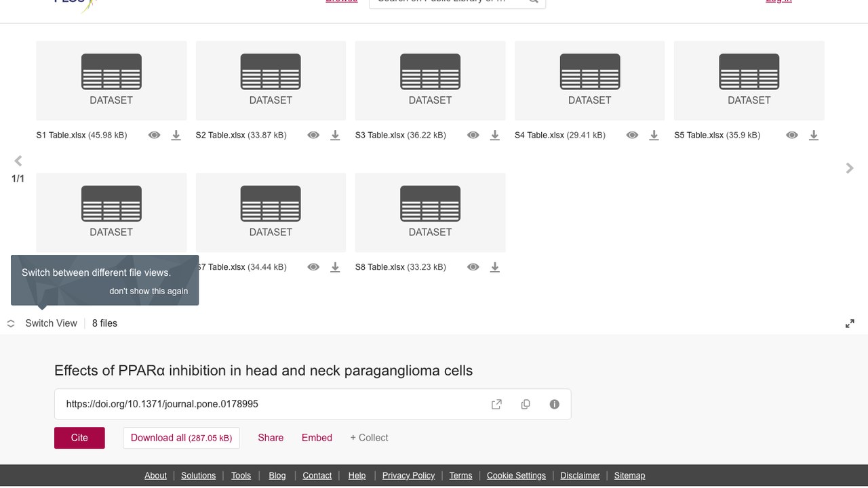Image resolution: width=868 pixels, height=488 pixels.
Task: Open DOI link in new window icon
Action: pyautogui.click(x=496, y=405)
